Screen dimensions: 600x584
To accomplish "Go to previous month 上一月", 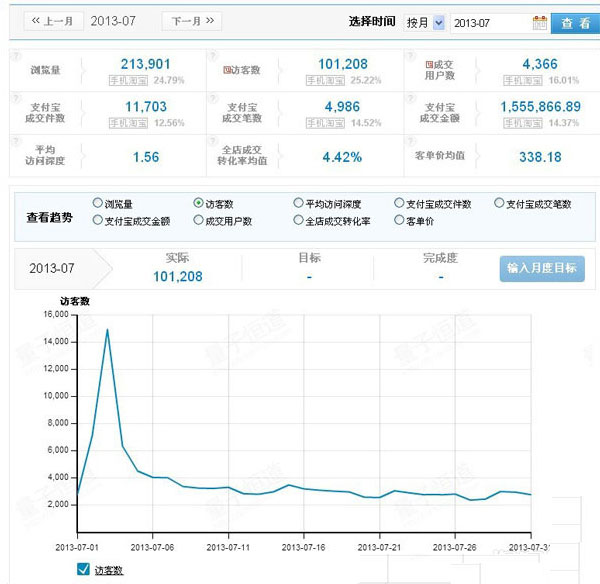I will point(53,21).
